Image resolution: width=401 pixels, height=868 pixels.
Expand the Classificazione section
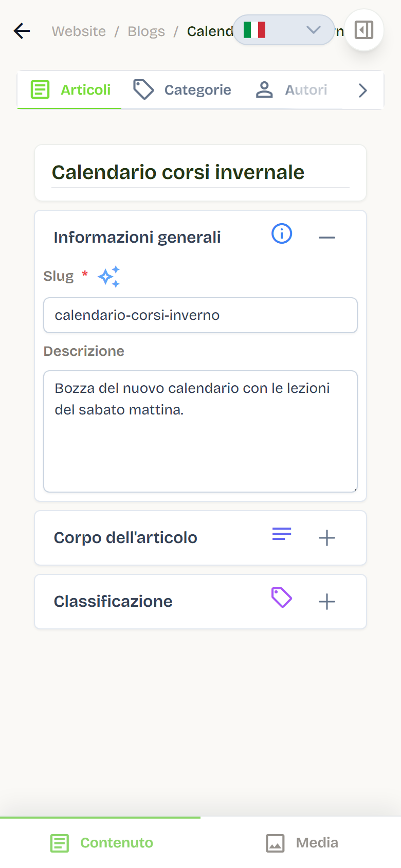[x=327, y=602]
